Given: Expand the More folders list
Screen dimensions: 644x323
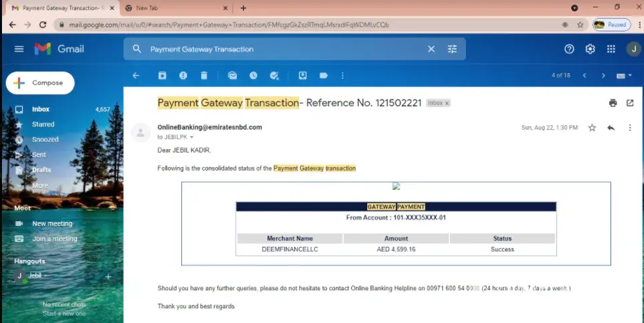Looking at the screenshot, I should 40,185.
